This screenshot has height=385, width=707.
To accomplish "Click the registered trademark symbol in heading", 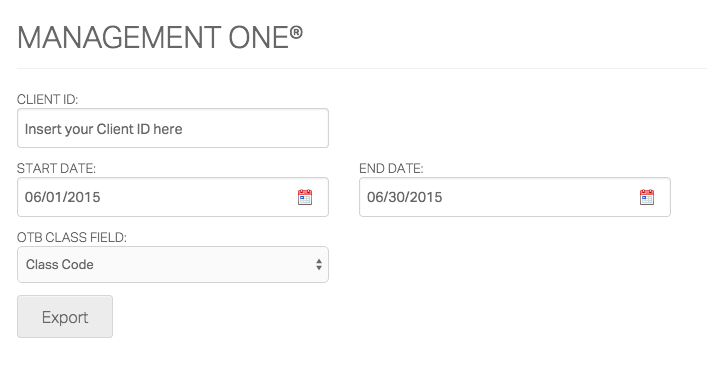I will click(296, 32).
